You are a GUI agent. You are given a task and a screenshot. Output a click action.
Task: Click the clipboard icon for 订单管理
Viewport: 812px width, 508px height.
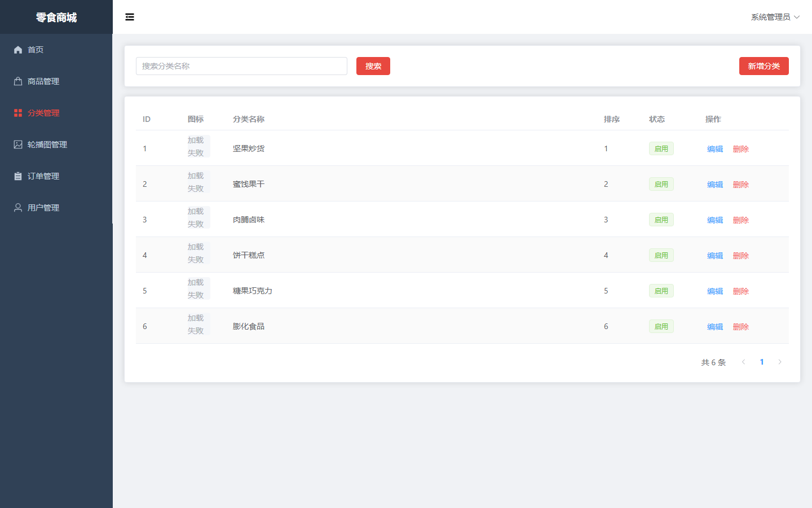[x=18, y=176]
